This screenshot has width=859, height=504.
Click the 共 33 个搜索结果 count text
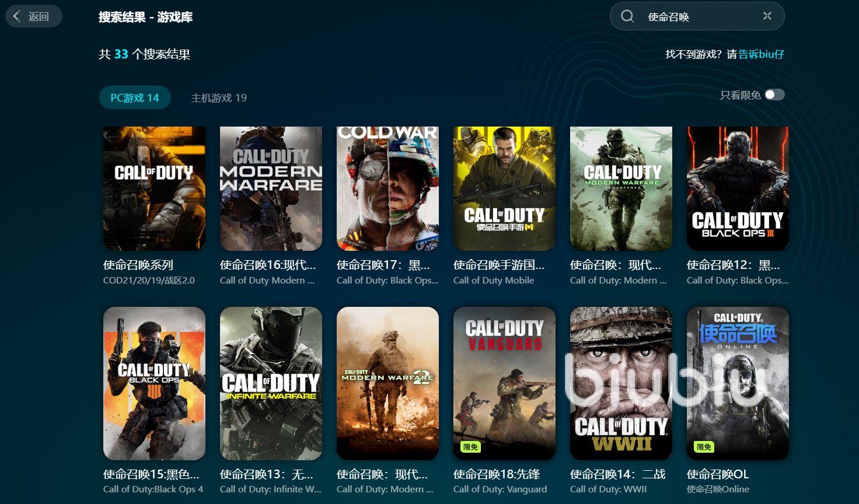[x=145, y=54]
